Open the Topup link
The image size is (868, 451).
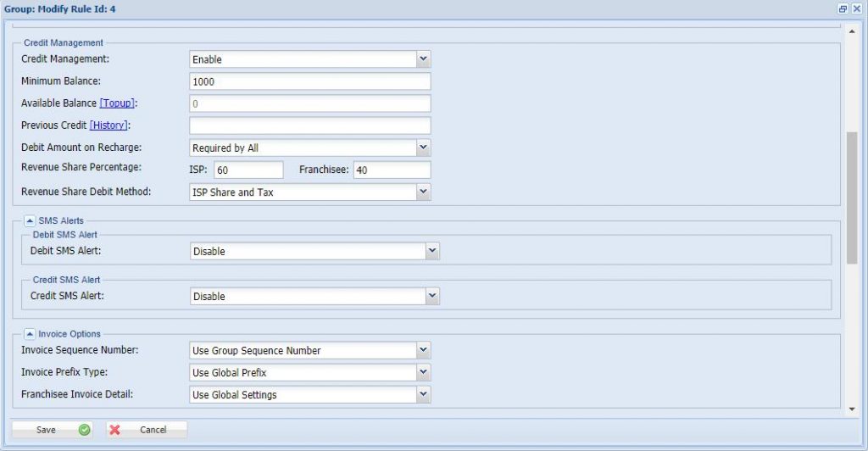[x=117, y=103]
